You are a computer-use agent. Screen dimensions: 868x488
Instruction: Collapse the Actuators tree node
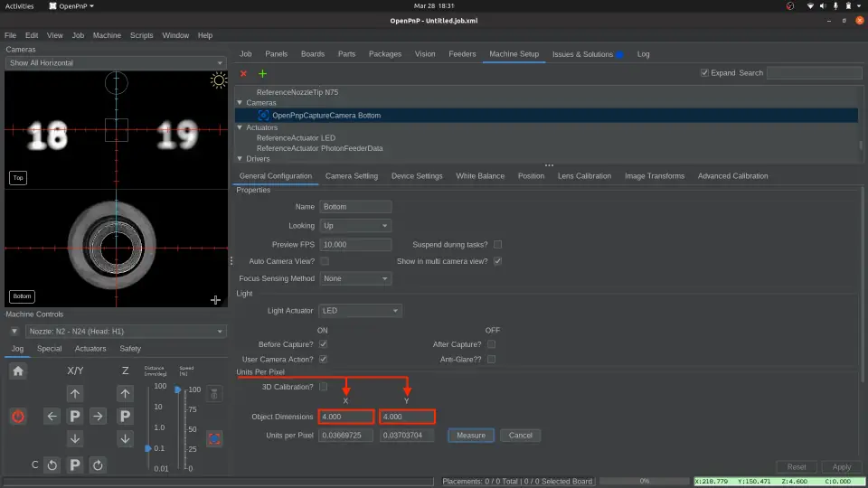241,127
